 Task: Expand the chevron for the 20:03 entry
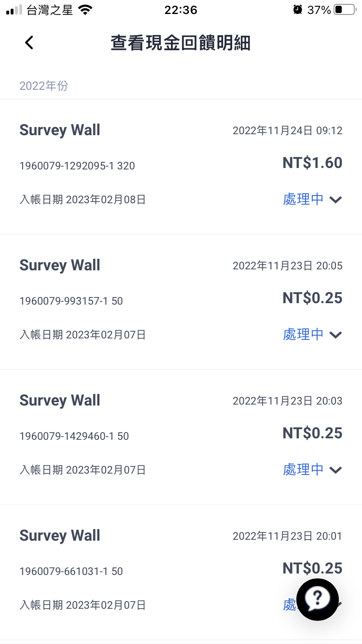tap(335, 470)
